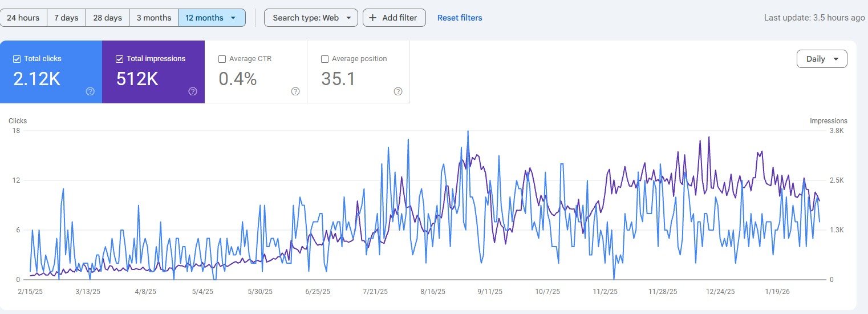
Task: Click the Add filter button
Action: (x=394, y=18)
